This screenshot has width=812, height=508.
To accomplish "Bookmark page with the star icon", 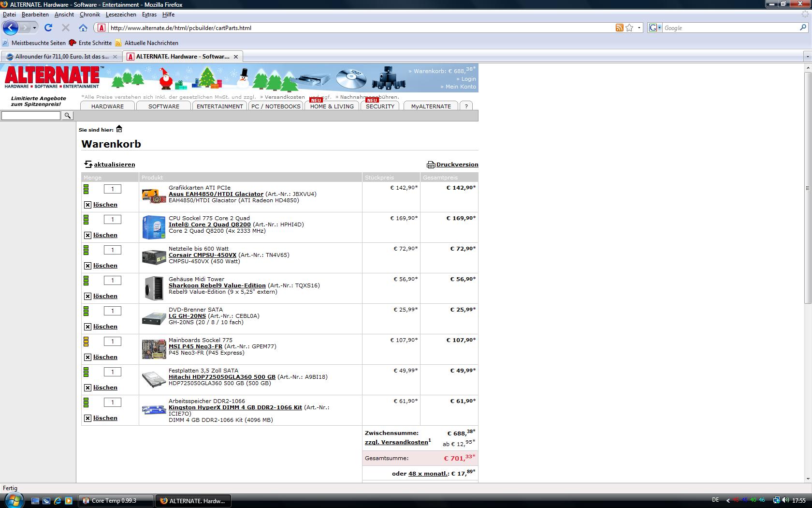I will [x=629, y=28].
